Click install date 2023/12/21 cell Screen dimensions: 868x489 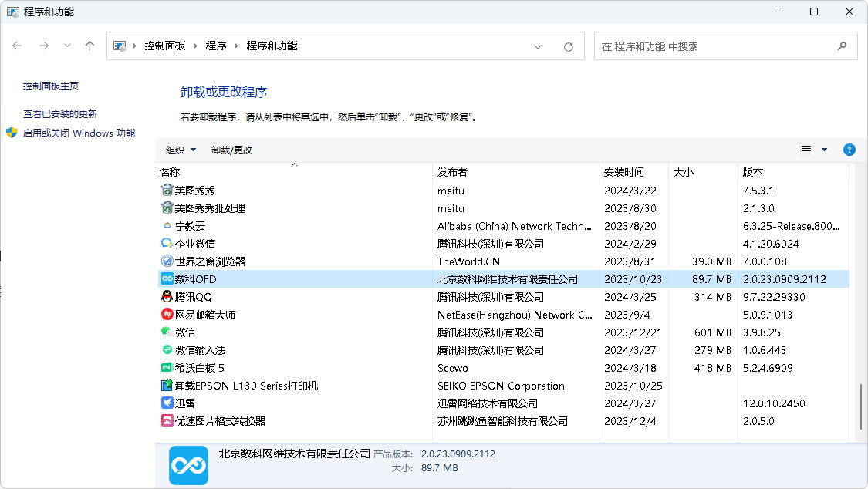pos(633,332)
